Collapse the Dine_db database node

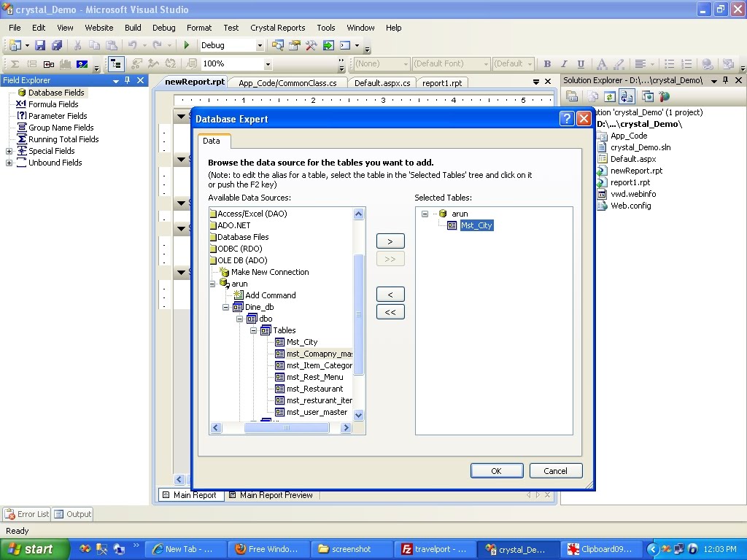[x=226, y=307]
